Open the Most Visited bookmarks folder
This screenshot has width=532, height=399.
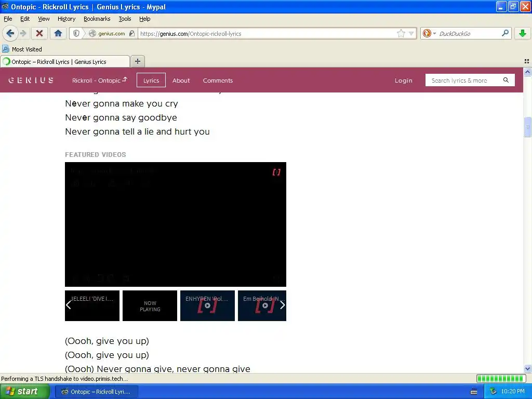tap(22, 49)
